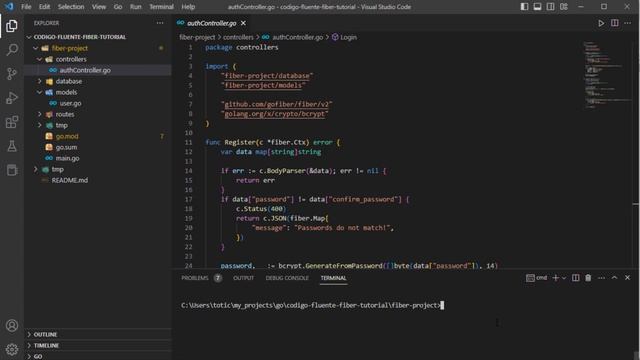Open terminal panel more actions ellipsis
Screen dimensions: 640x360
coord(601,278)
